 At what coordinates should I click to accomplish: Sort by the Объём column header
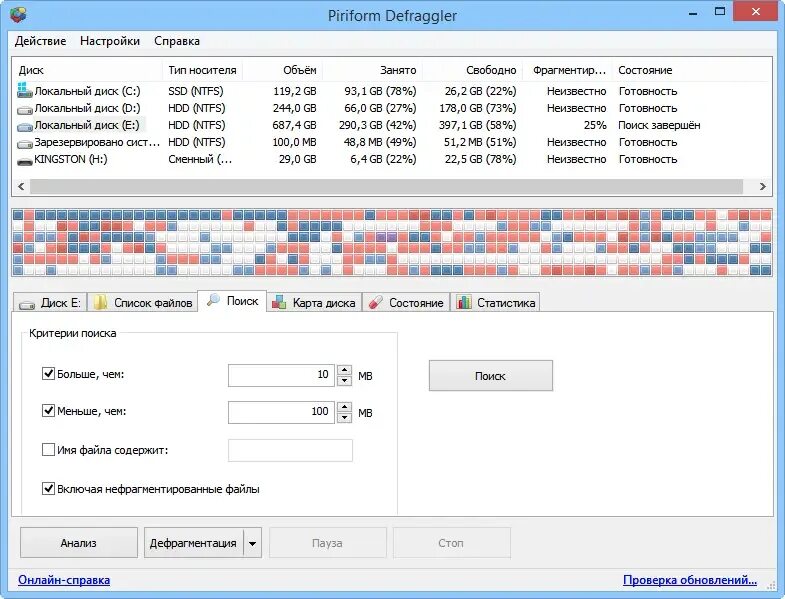pos(282,70)
